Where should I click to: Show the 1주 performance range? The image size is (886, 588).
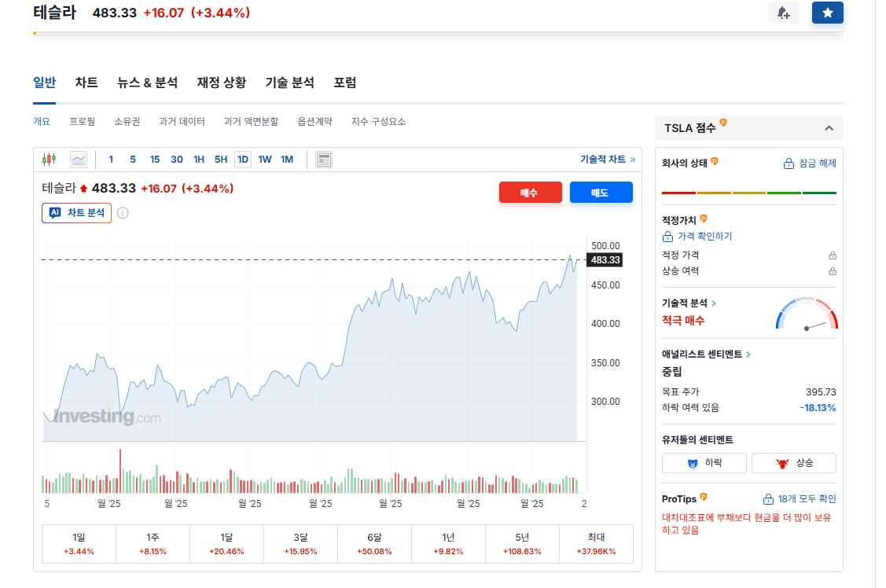tap(153, 544)
